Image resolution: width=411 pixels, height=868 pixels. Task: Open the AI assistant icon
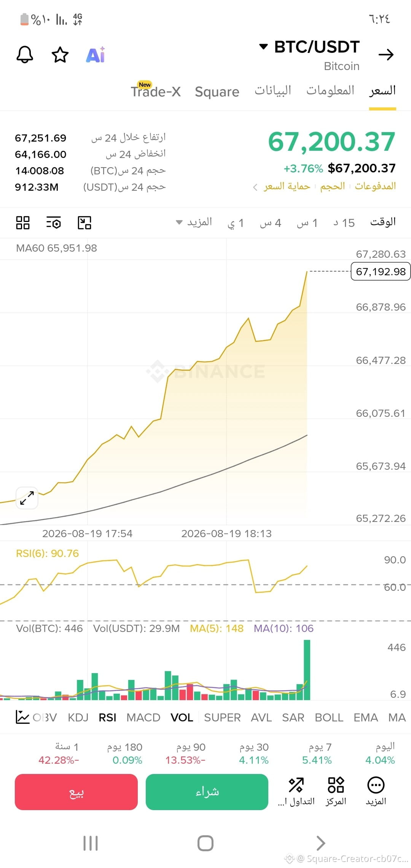pyautogui.click(x=96, y=55)
